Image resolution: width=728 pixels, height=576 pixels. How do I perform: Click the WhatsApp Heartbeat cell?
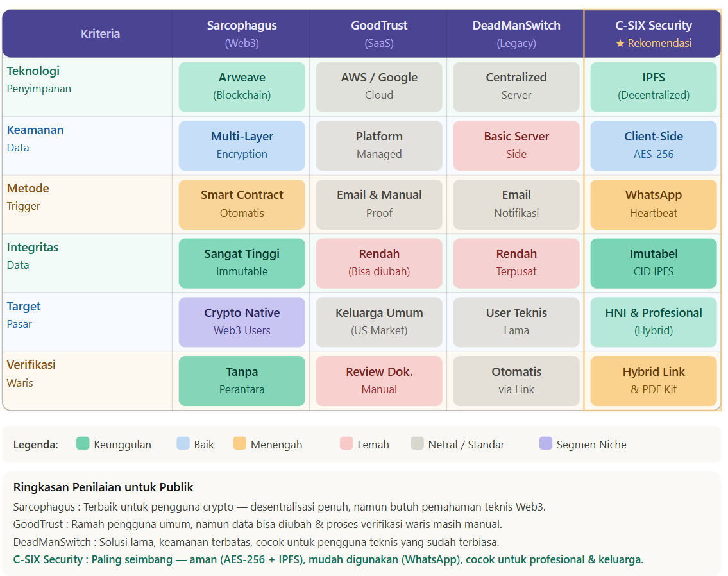pyautogui.click(x=653, y=204)
